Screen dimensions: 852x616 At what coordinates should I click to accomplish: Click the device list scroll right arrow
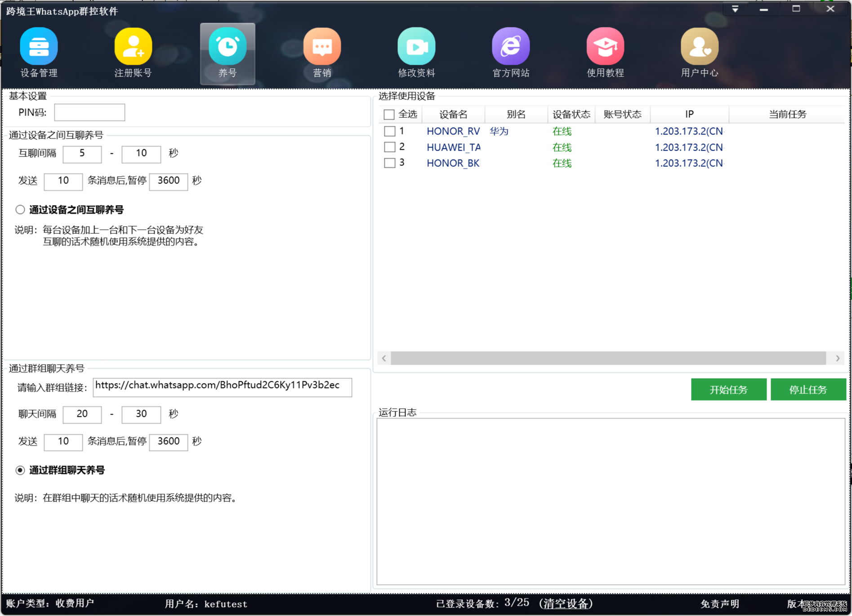[x=838, y=358]
